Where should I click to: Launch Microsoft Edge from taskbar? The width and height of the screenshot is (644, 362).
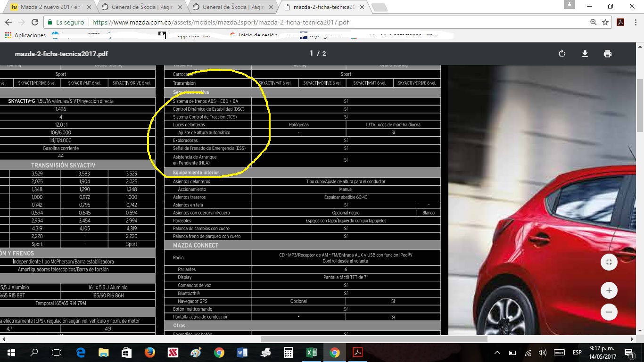81,352
